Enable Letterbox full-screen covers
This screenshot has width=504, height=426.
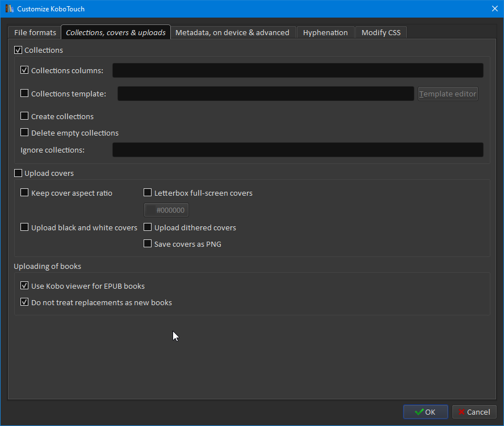pos(148,192)
